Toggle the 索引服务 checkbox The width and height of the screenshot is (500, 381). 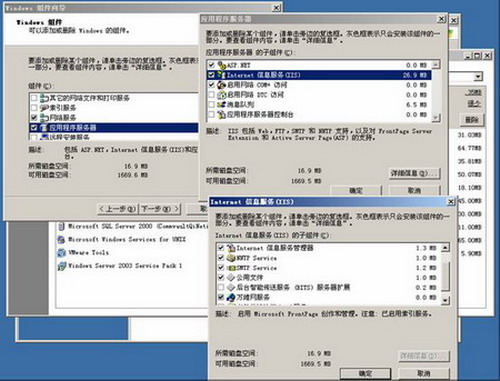click(x=34, y=108)
